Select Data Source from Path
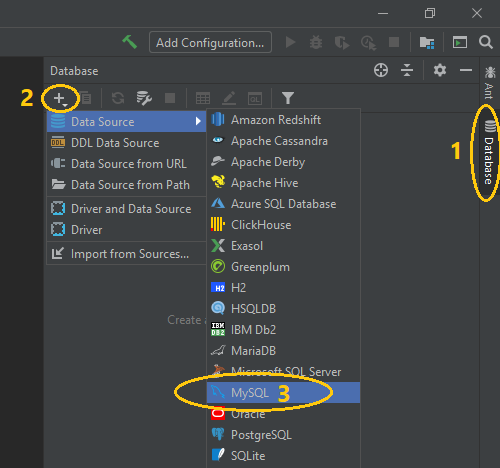 click(x=127, y=185)
